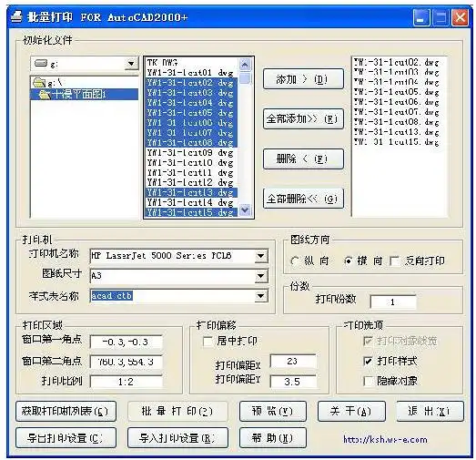Click 导入打印设置(R) button
476x460 pixels.
(x=177, y=438)
